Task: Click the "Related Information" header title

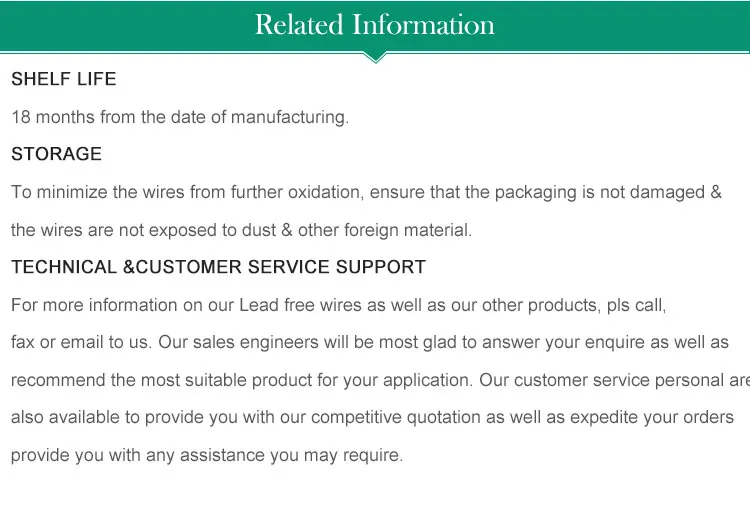Action: (x=375, y=25)
